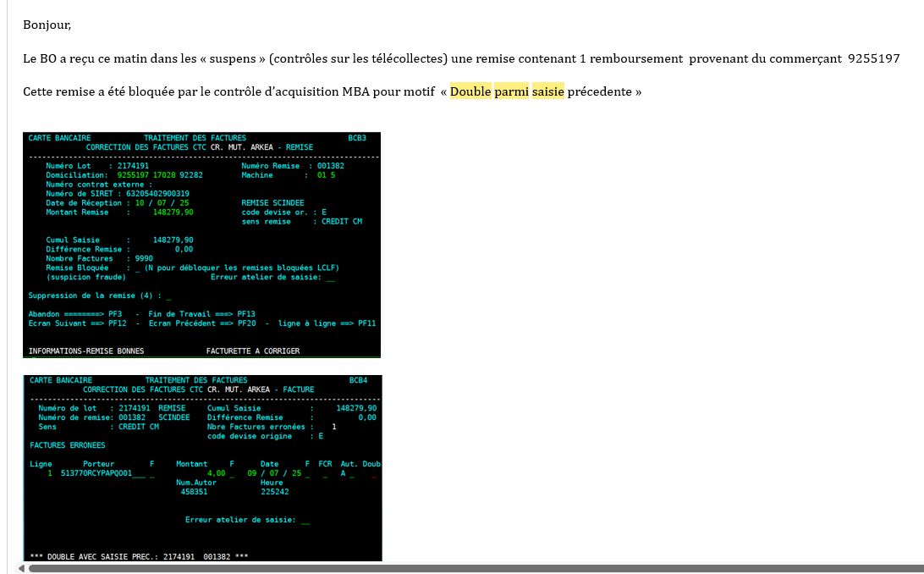Click the Num.Autor value 458351

(194, 491)
